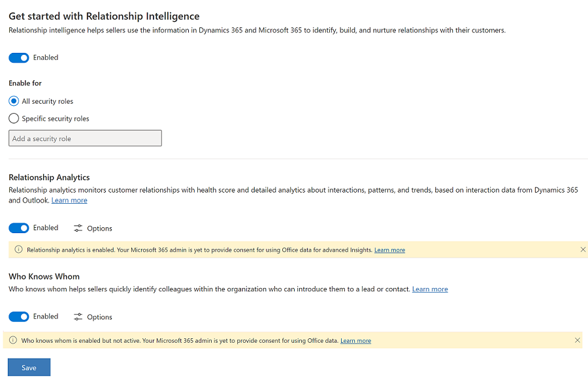Toggle the main Relationship Intelligence Enabled switch
The image size is (588, 384).
point(19,57)
